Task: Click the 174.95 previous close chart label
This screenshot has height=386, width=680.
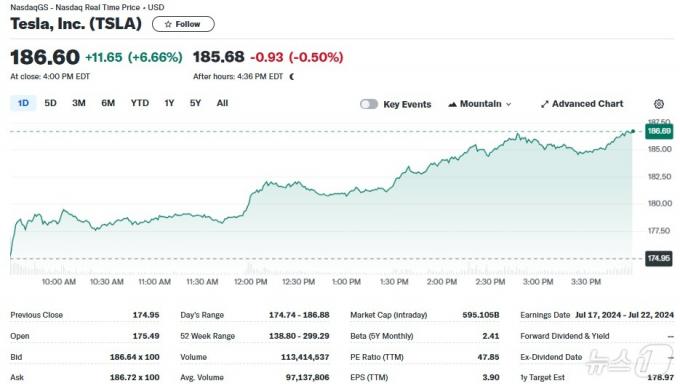Action: coord(659,258)
